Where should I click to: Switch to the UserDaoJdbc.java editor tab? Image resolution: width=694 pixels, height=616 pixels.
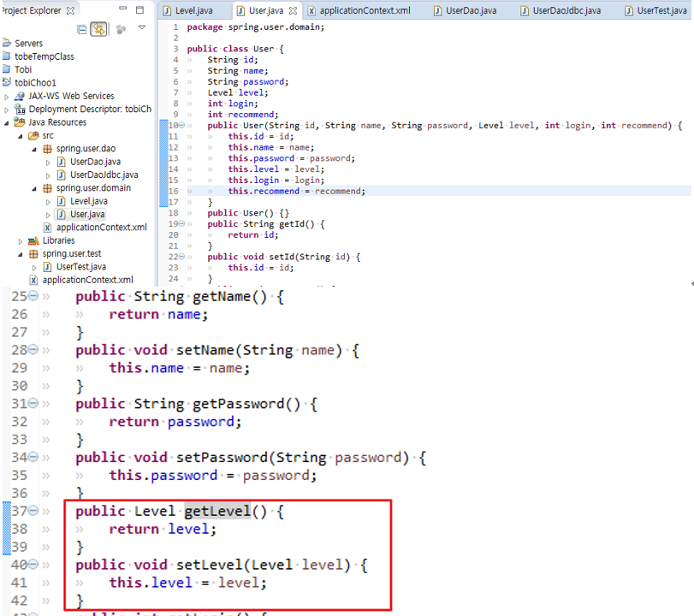561,10
